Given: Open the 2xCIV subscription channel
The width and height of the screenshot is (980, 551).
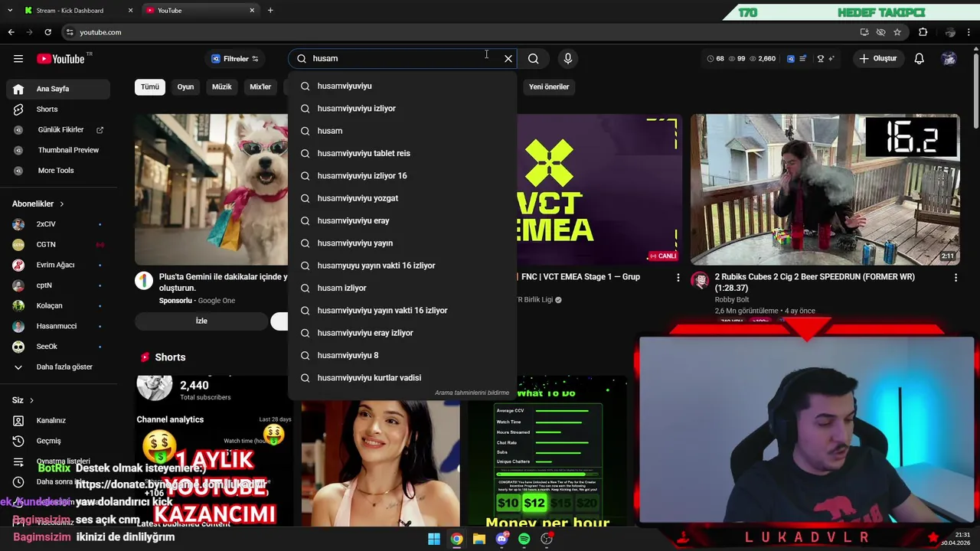Looking at the screenshot, I should [x=58, y=224].
